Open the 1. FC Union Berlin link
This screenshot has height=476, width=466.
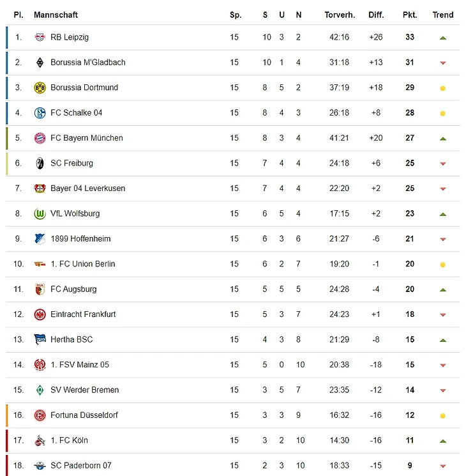83,264
